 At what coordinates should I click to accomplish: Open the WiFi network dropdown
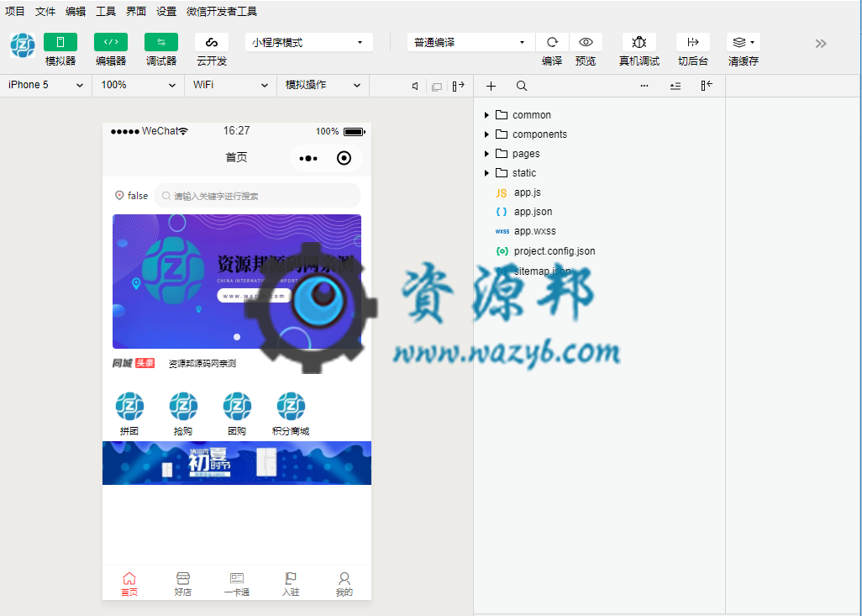(x=230, y=85)
